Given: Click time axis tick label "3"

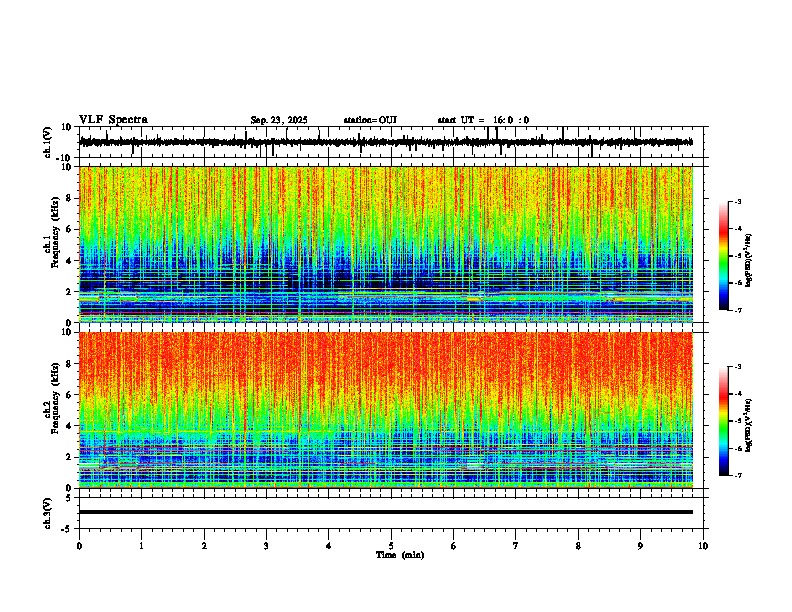Looking at the screenshot, I should [x=266, y=546].
